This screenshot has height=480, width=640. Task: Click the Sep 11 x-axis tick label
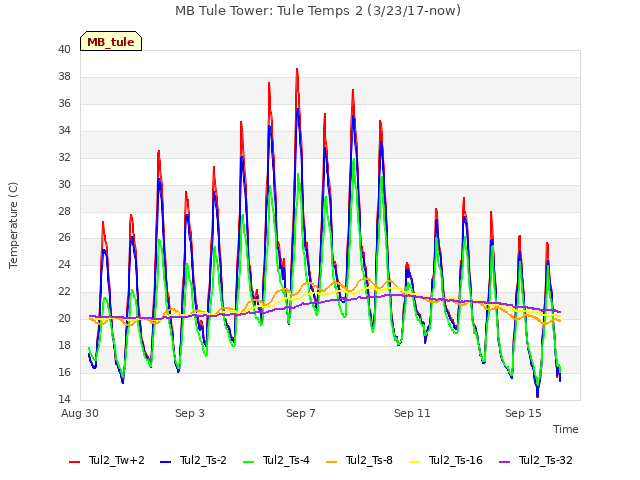[x=412, y=413]
